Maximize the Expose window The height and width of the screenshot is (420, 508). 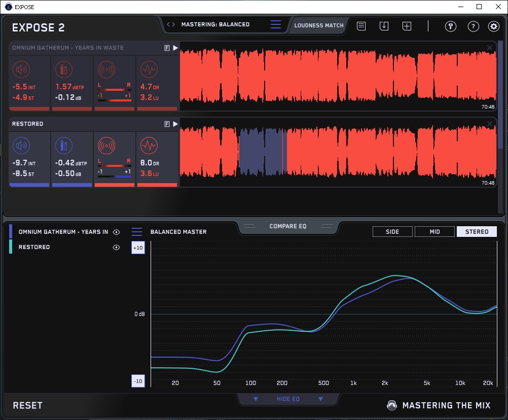click(479, 7)
